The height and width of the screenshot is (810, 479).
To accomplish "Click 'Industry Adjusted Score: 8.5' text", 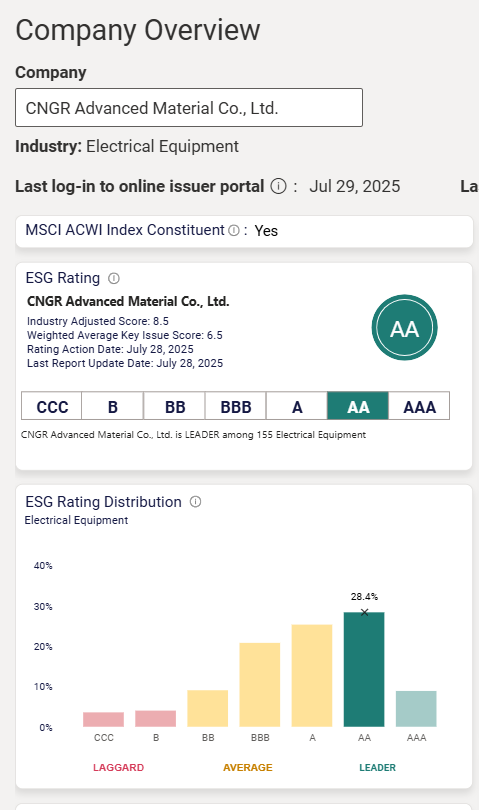I will click(98, 321).
